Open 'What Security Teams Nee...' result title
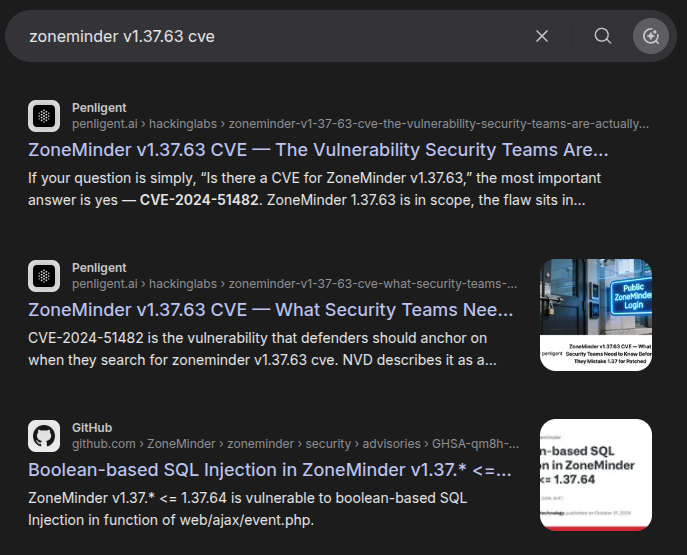Image resolution: width=687 pixels, height=555 pixels. (x=270, y=310)
